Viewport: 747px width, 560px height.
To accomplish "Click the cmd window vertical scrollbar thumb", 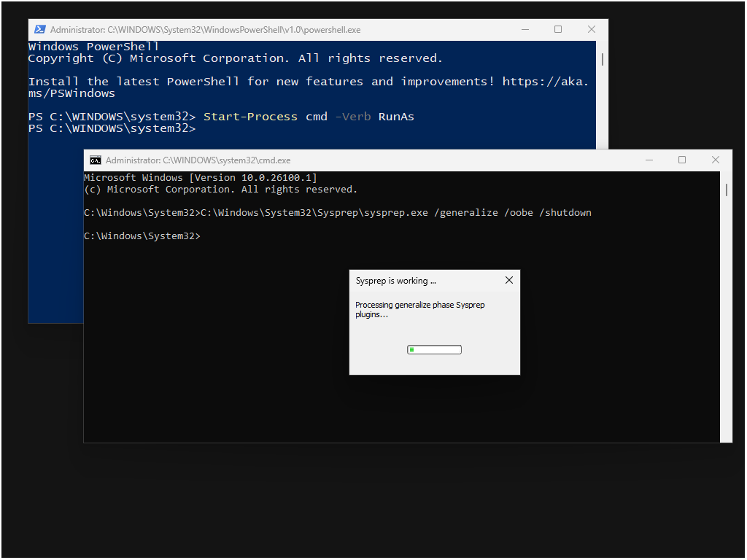I will pos(726,190).
